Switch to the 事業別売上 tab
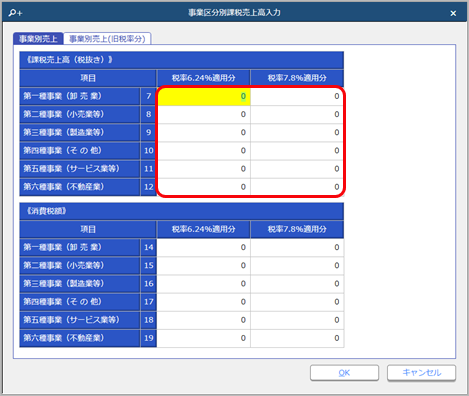469x396 pixels. [x=38, y=39]
